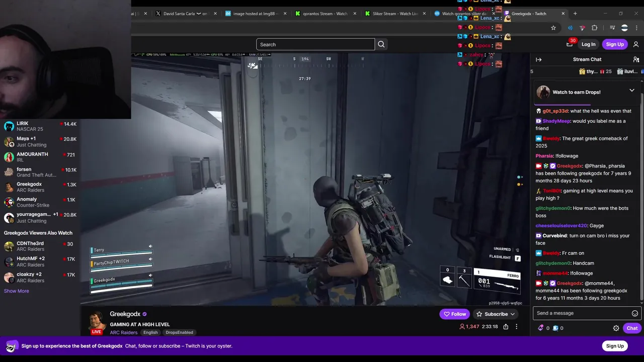Open the new browser tab plus button

[575, 14]
